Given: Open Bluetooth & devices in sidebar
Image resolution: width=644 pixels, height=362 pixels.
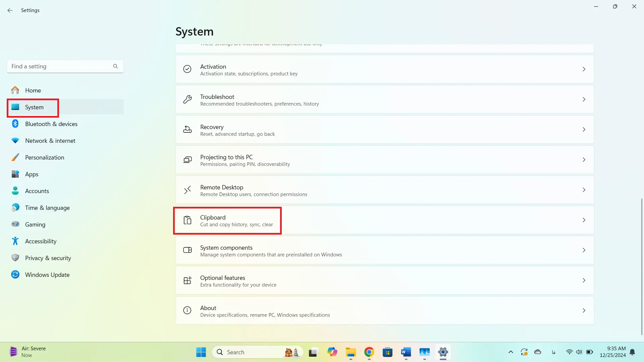Looking at the screenshot, I should coord(51,124).
